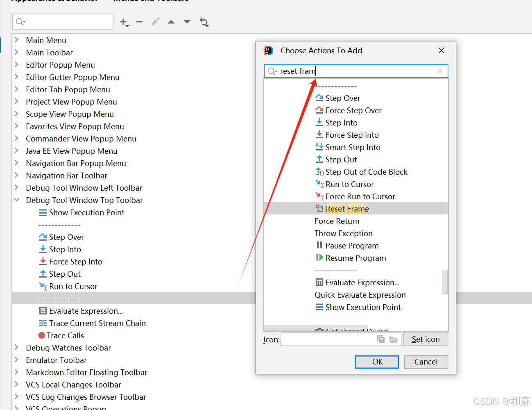The height and width of the screenshot is (410, 532).
Task: Select the highlighted Reset Frame action
Action: 347,208
